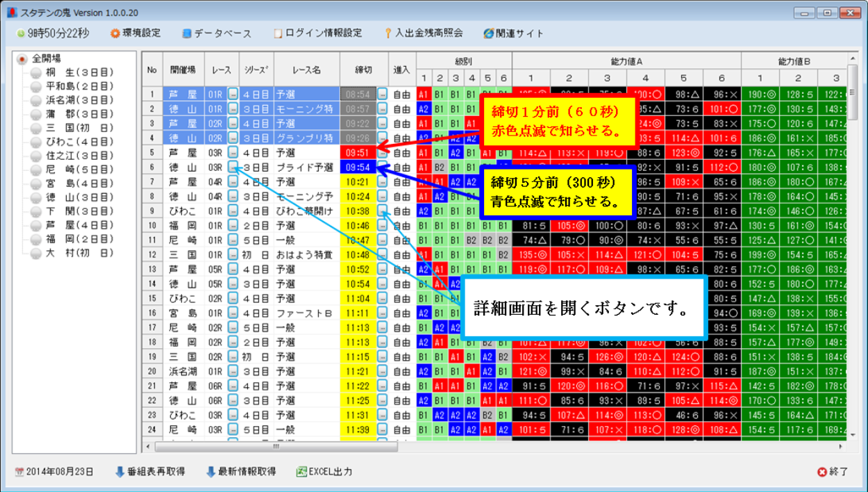Screen dimensions: 868x492
Task: Click the clock showing 9時50分22秒
Action: pos(53,33)
